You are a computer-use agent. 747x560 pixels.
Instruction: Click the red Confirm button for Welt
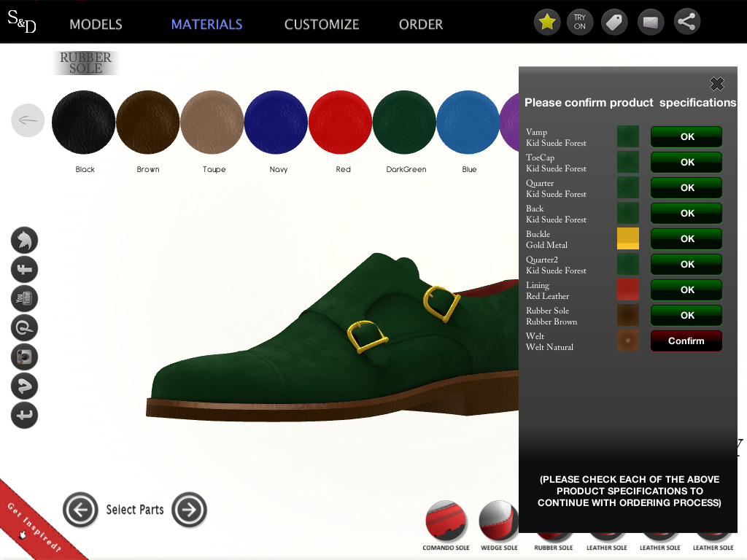(x=686, y=341)
